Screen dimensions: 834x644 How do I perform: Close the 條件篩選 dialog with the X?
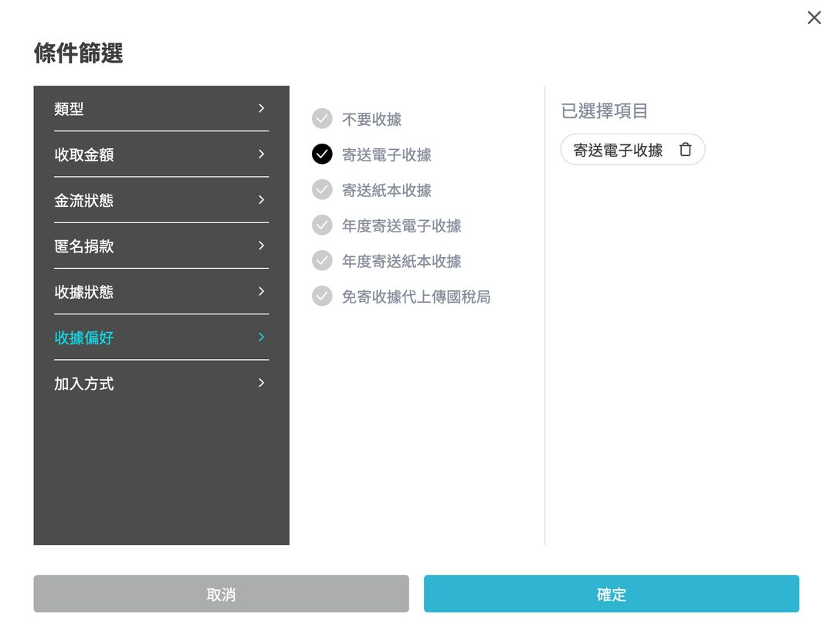click(814, 18)
